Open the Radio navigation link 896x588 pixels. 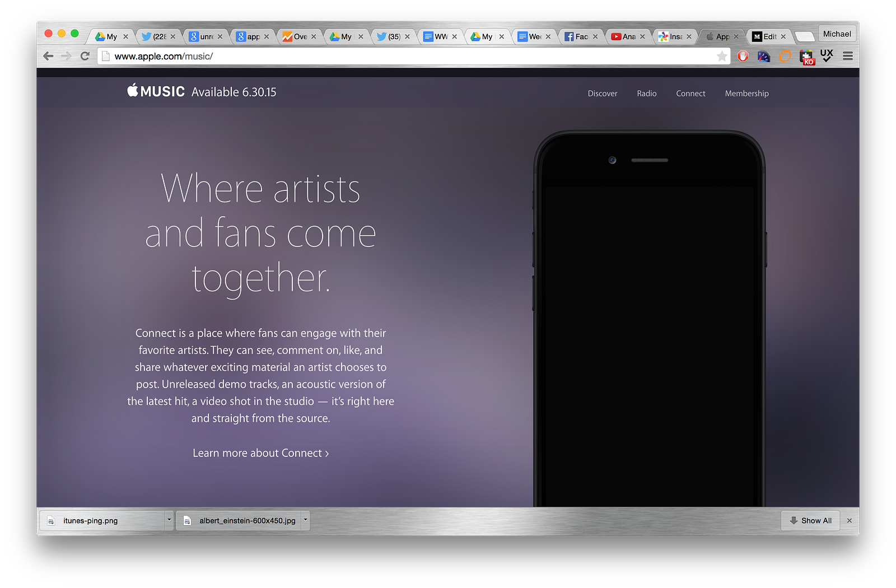coord(647,94)
